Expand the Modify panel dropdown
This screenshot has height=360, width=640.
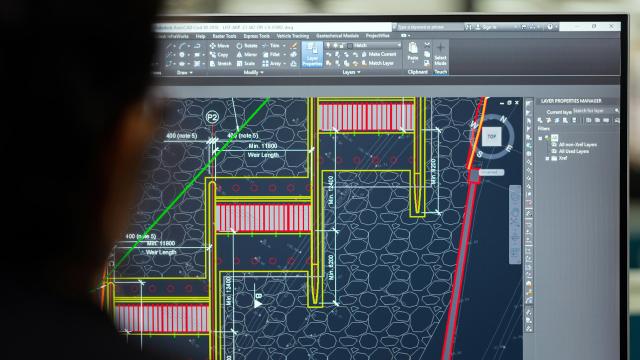pos(253,73)
